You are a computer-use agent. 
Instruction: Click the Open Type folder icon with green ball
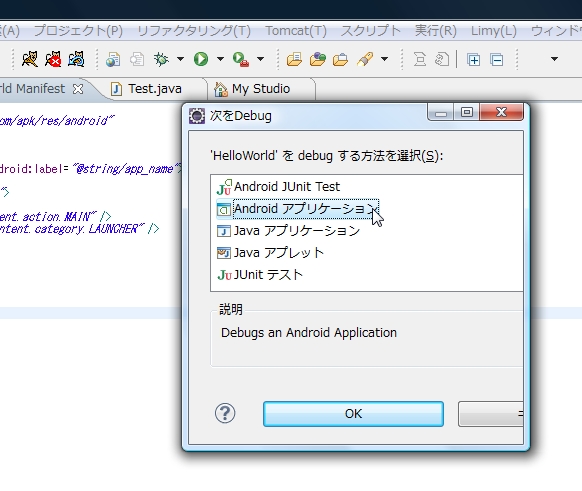pyautogui.click(x=318, y=59)
